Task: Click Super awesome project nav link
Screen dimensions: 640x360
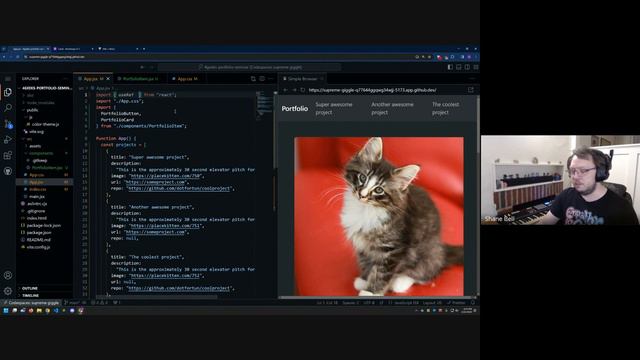Action: [334, 108]
